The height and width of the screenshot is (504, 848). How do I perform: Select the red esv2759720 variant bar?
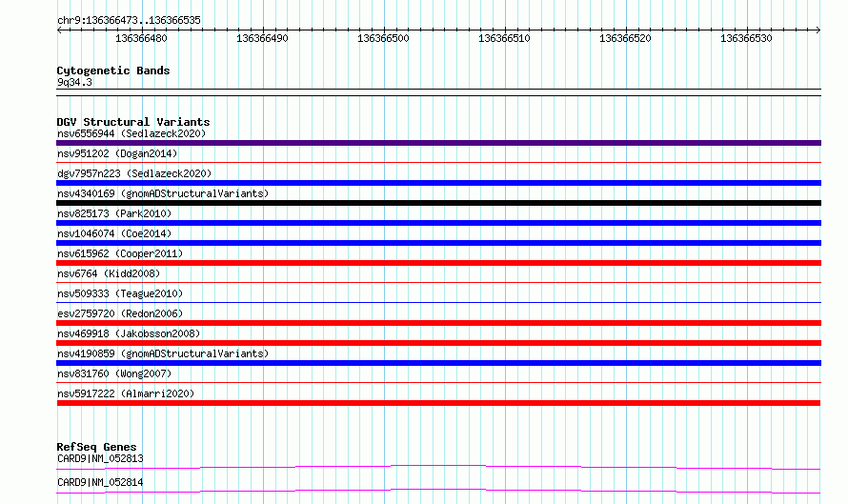coord(438,323)
